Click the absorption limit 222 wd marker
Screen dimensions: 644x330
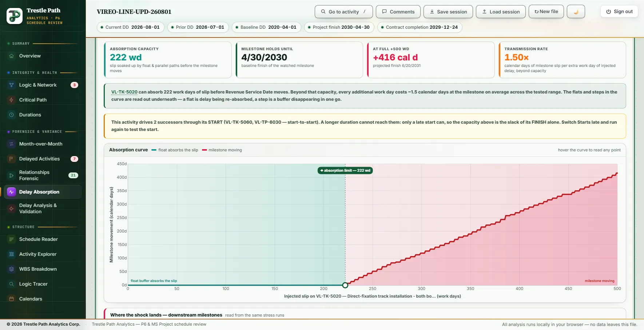click(x=345, y=171)
